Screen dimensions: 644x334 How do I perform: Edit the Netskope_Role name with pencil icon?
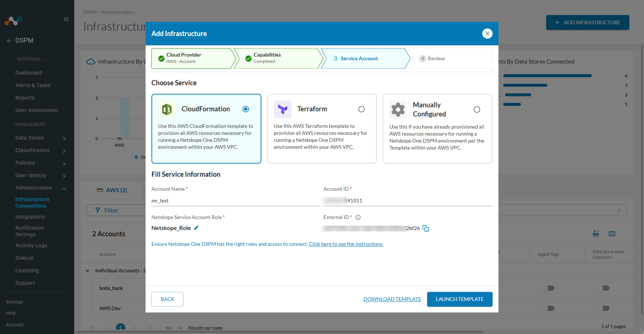tap(196, 228)
